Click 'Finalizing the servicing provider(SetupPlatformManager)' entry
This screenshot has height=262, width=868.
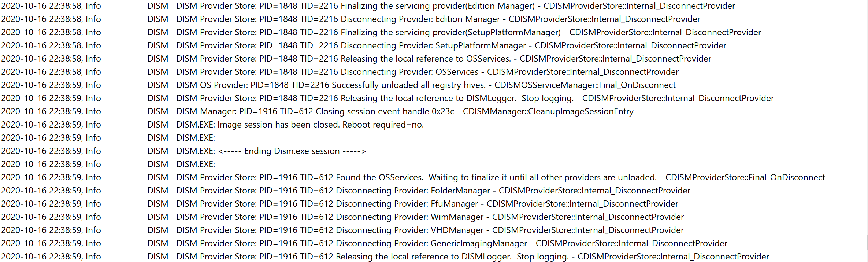click(450, 32)
